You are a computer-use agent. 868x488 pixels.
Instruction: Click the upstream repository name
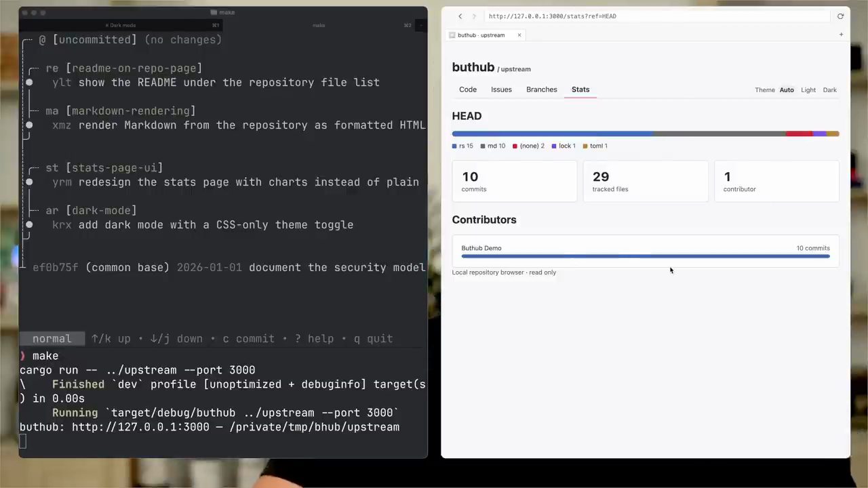[x=516, y=69]
